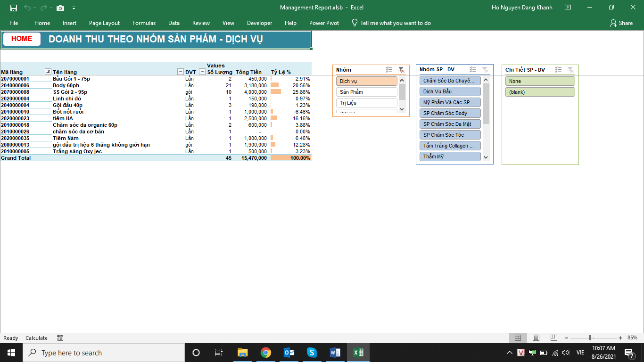Select the Trị Liệu slicer item
This screenshot has height=362, width=644.
[366, 103]
